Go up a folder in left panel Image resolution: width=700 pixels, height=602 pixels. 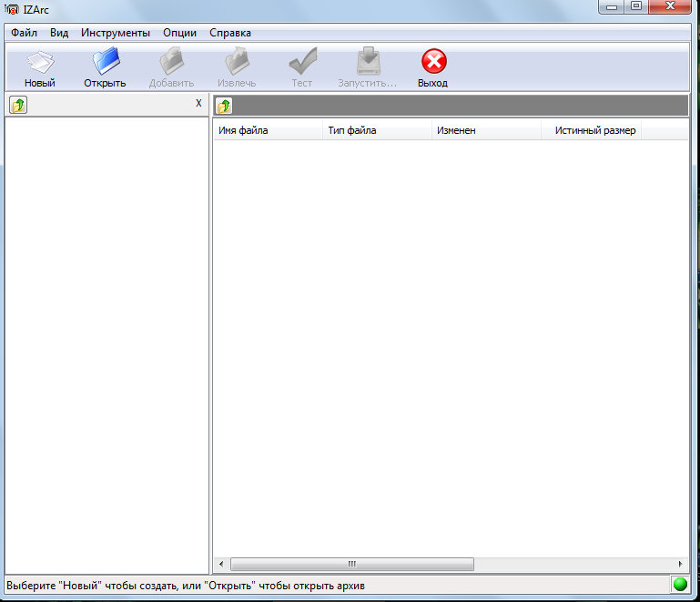(x=18, y=105)
